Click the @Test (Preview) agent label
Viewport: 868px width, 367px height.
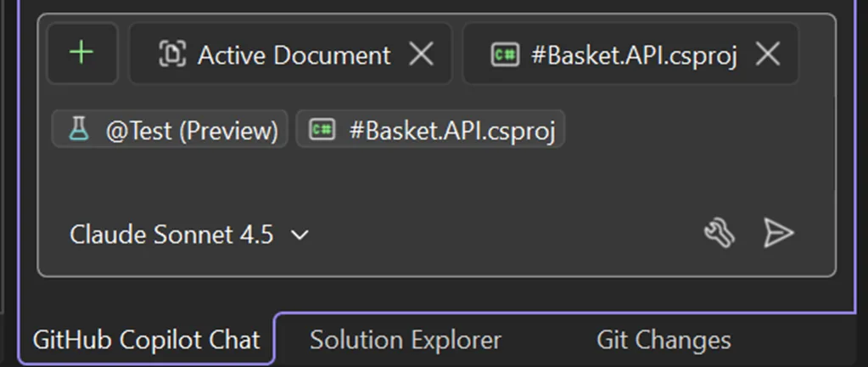pos(192,131)
